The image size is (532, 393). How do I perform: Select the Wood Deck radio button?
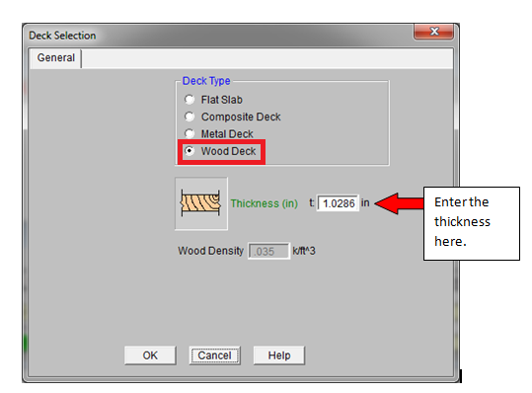[x=190, y=151]
